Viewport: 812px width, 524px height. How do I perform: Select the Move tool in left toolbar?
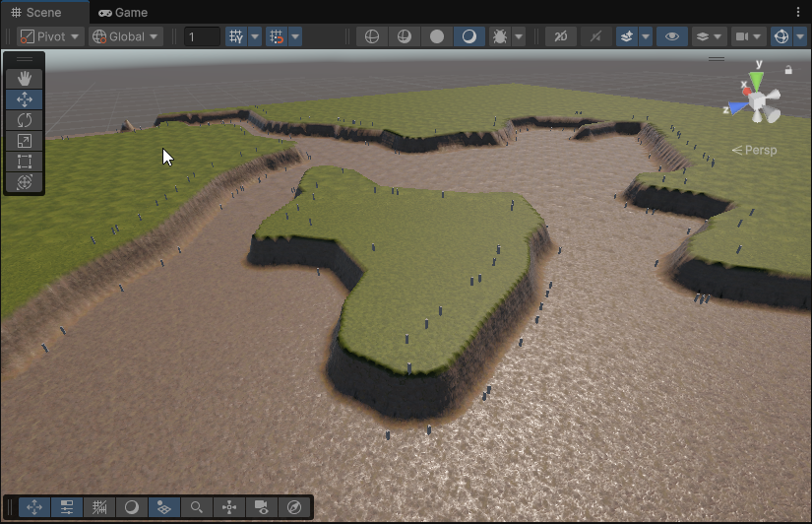[x=24, y=99]
